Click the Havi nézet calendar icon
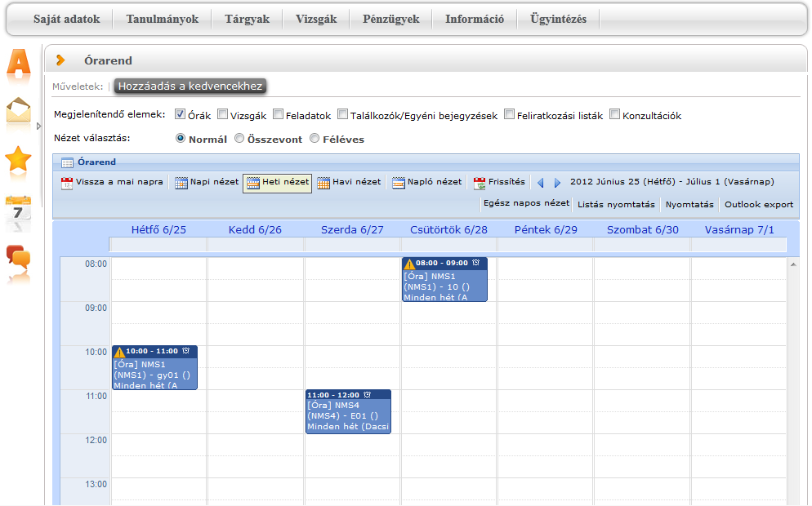 pos(323,183)
